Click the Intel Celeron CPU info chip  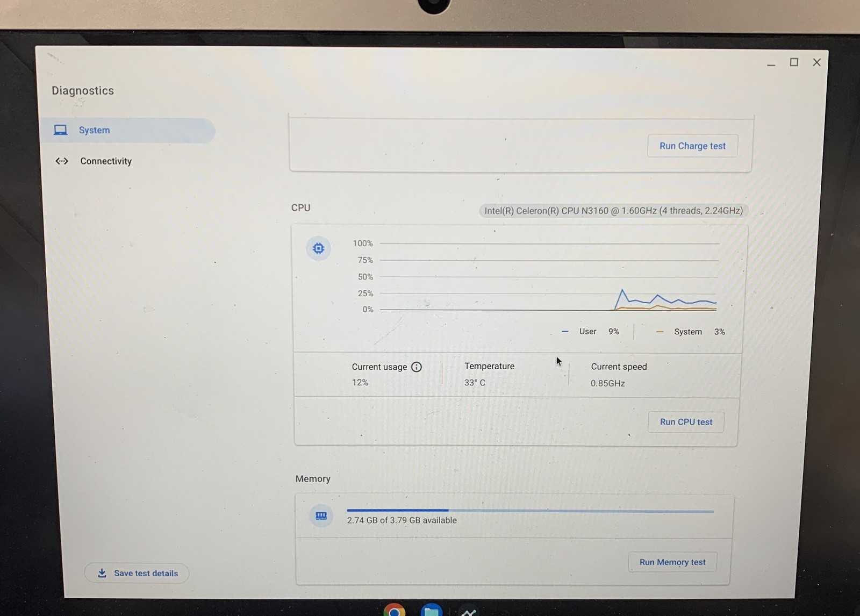[613, 211]
